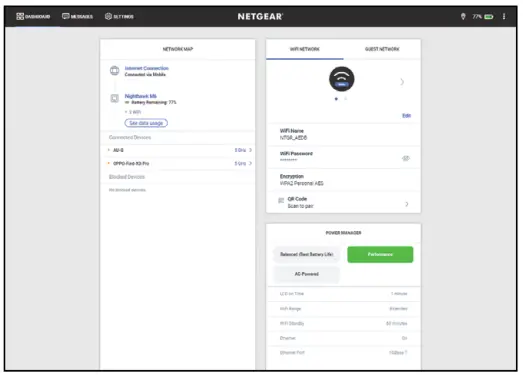Expand the OPPO Find X3 Pro chevron
This screenshot has height=375, width=523.
[x=250, y=163]
